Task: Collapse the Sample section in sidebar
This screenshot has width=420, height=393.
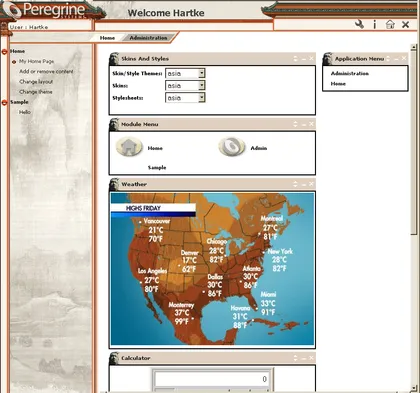Action: click(4, 103)
